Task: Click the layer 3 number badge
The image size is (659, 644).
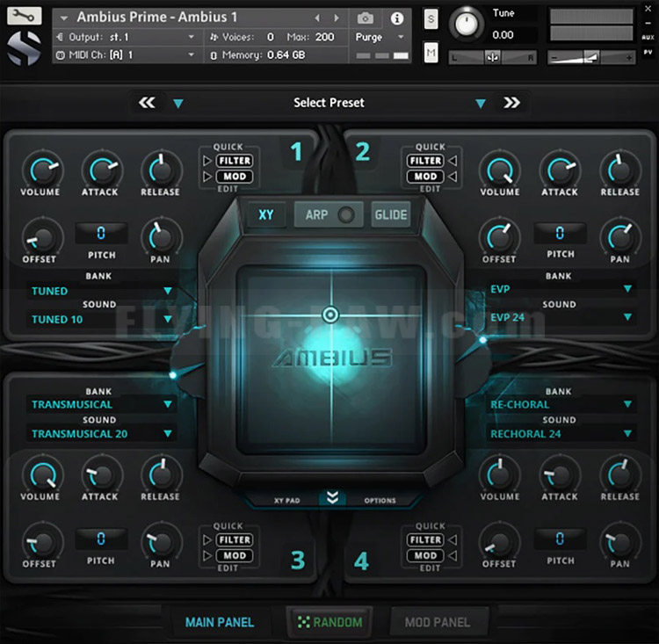Action: pyautogui.click(x=298, y=560)
